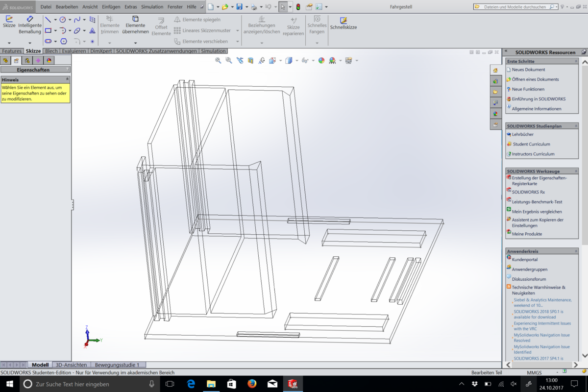The width and height of the screenshot is (588, 392).
Task: Collapse the Erste Schritte section
Action: [x=576, y=61]
